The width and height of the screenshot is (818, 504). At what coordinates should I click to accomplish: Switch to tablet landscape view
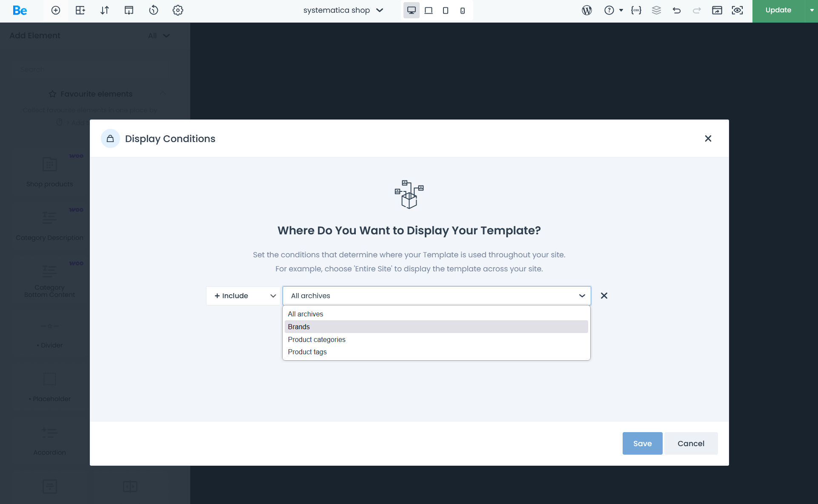[429, 10]
